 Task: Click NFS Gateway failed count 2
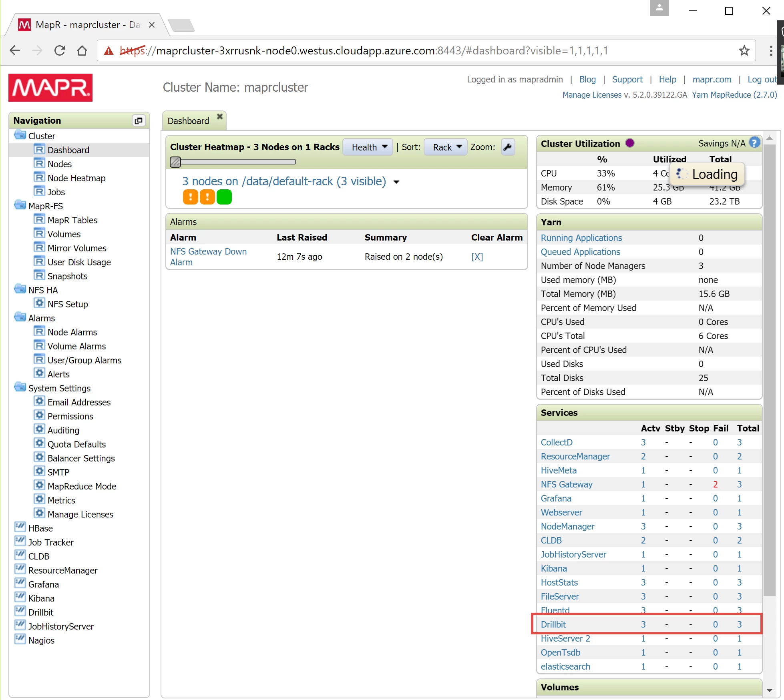pyautogui.click(x=715, y=484)
